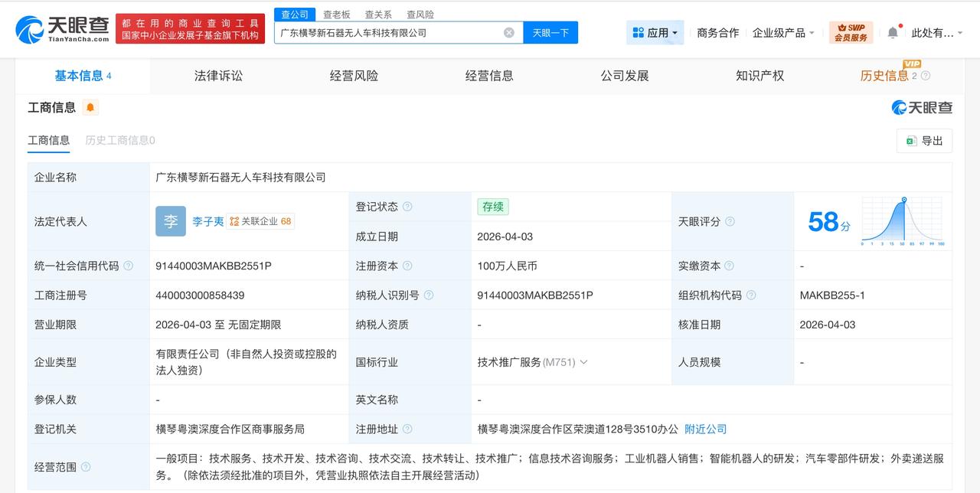Screen dimensions: 980x493
Task: Click the bell icon beside 工商信息 heading
Action: click(x=91, y=107)
